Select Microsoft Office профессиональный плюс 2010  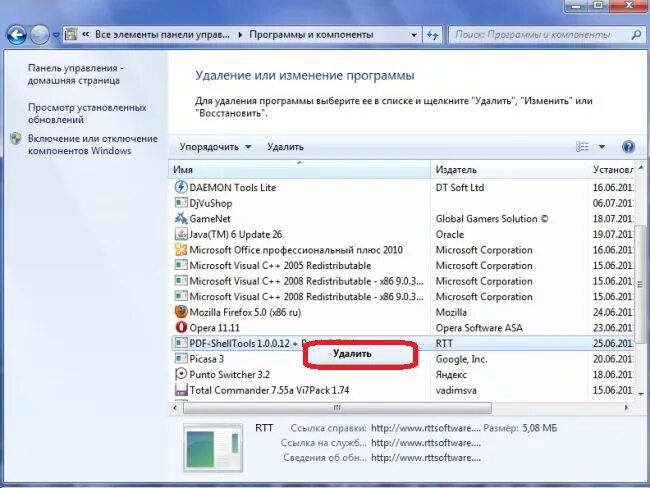(296, 250)
